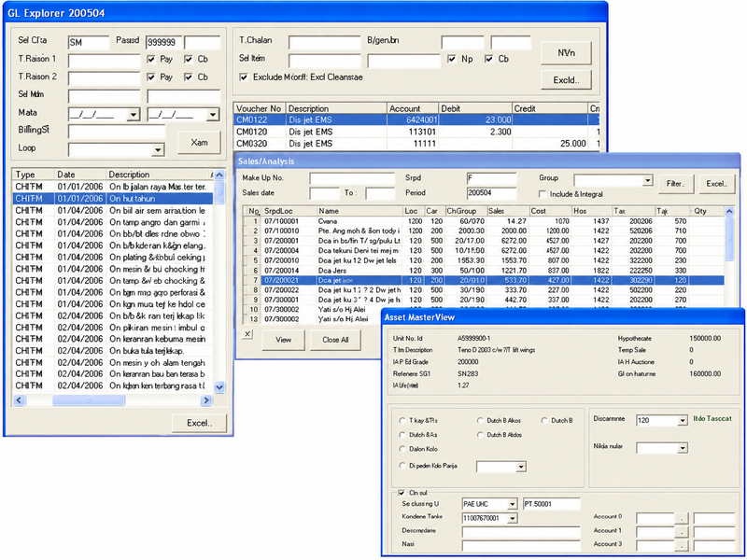Screen dimensions: 747x560
Task: Click the browse button next to Account 3
Action: coord(683,546)
